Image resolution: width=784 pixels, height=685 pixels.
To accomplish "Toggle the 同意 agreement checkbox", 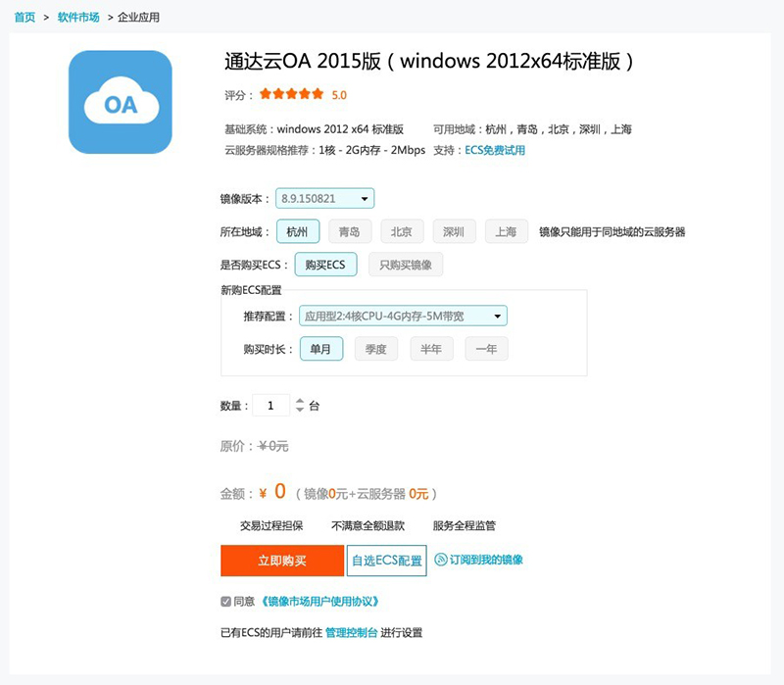I will (x=225, y=602).
